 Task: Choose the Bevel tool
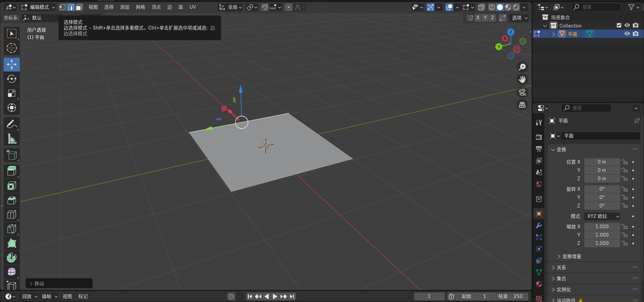pos(12,200)
